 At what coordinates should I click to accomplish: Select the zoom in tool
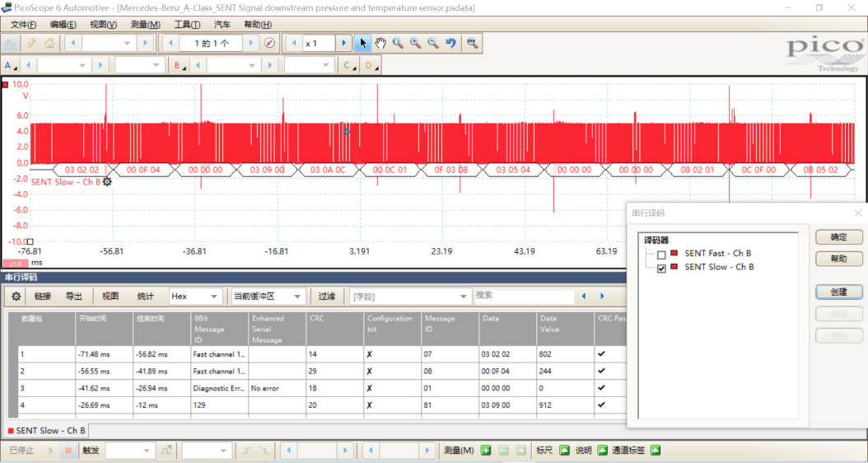coord(416,43)
